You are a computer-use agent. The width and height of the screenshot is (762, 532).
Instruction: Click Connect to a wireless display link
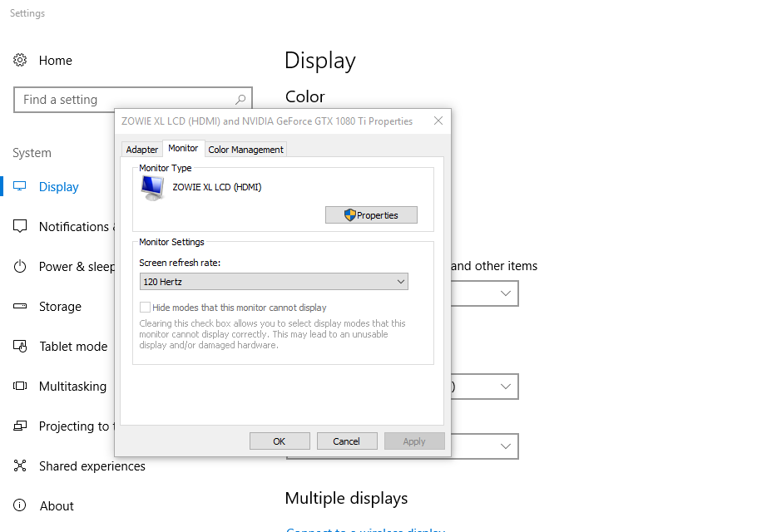[x=365, y=529]
